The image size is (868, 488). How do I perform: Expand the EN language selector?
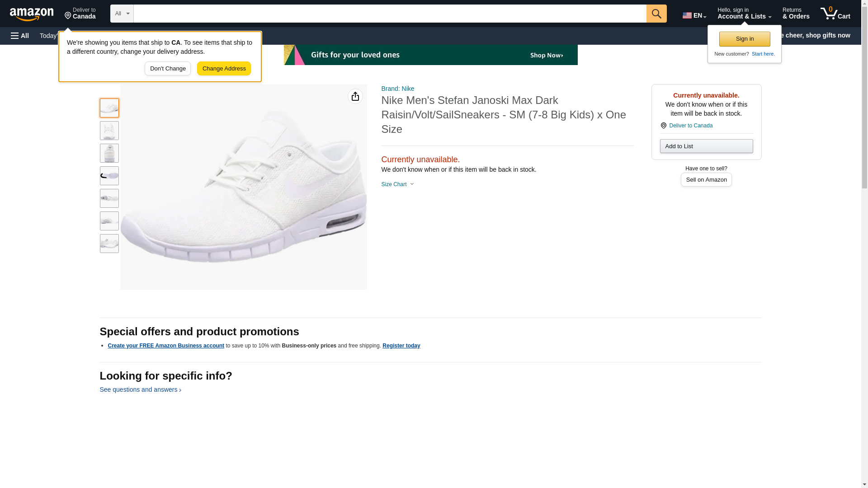coord(694,15)
